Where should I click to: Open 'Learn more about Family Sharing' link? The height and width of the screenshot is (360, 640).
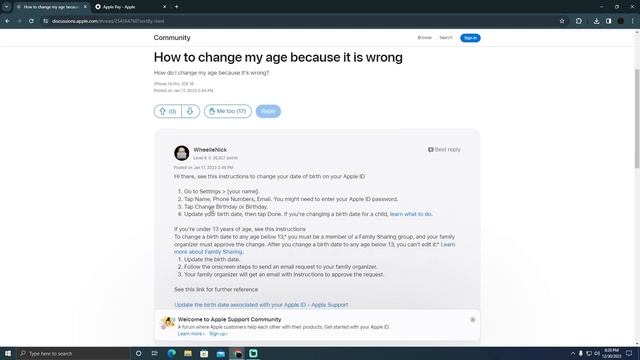pos(314,248)
